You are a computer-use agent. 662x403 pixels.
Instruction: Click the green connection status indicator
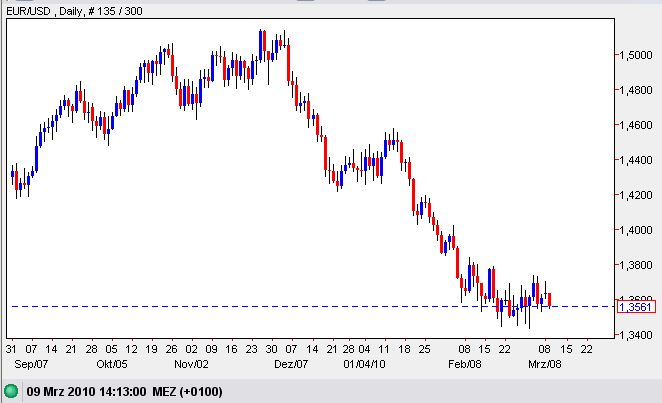click(x=11, y=391)
